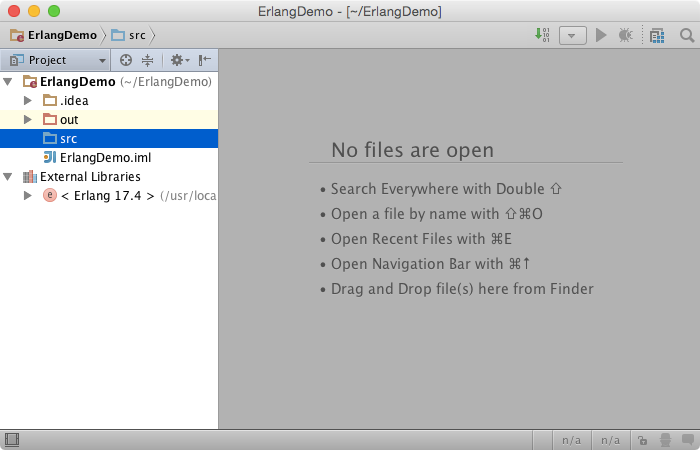
Task: Click the Search Everywhere magnifier
Action: 687,35
